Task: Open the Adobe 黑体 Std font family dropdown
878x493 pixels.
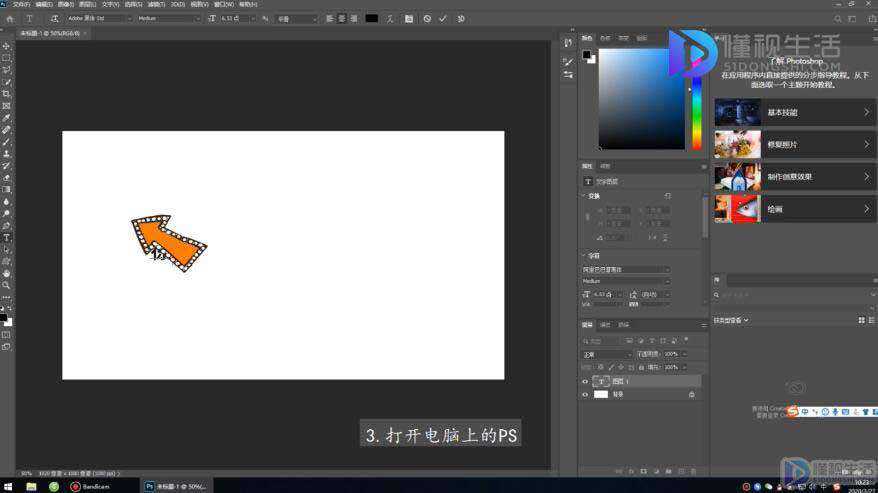Action: click(x=100, y=18)
